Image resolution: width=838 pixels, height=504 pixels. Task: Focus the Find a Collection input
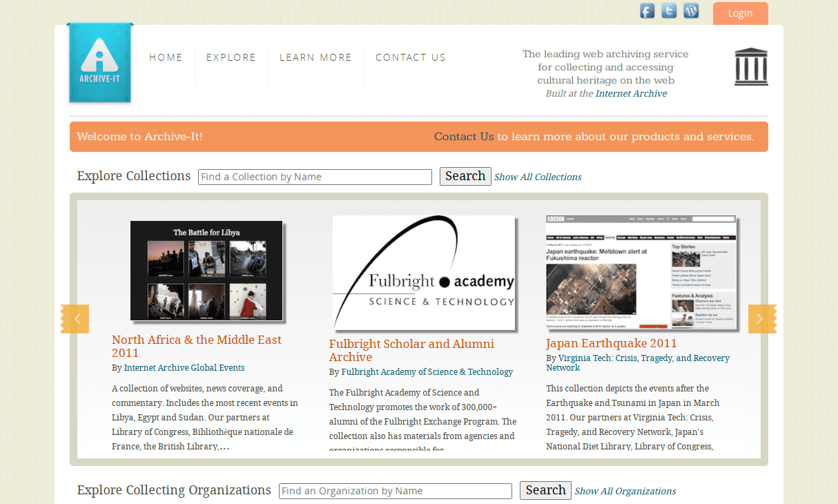tap(315, 177)
